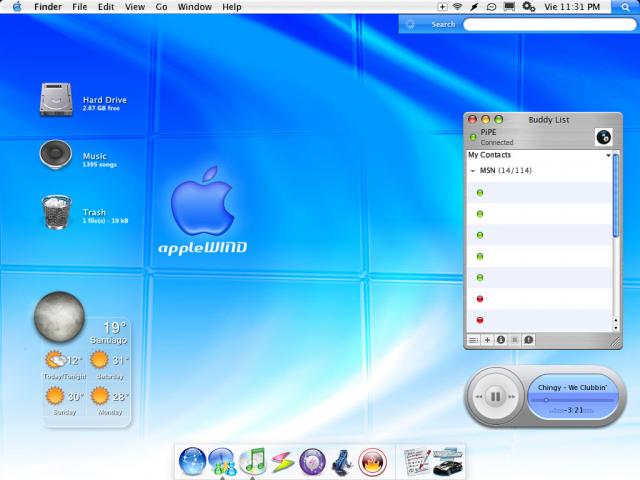
Task: Click the moon image in weather widget
Action: pos(60,317)
